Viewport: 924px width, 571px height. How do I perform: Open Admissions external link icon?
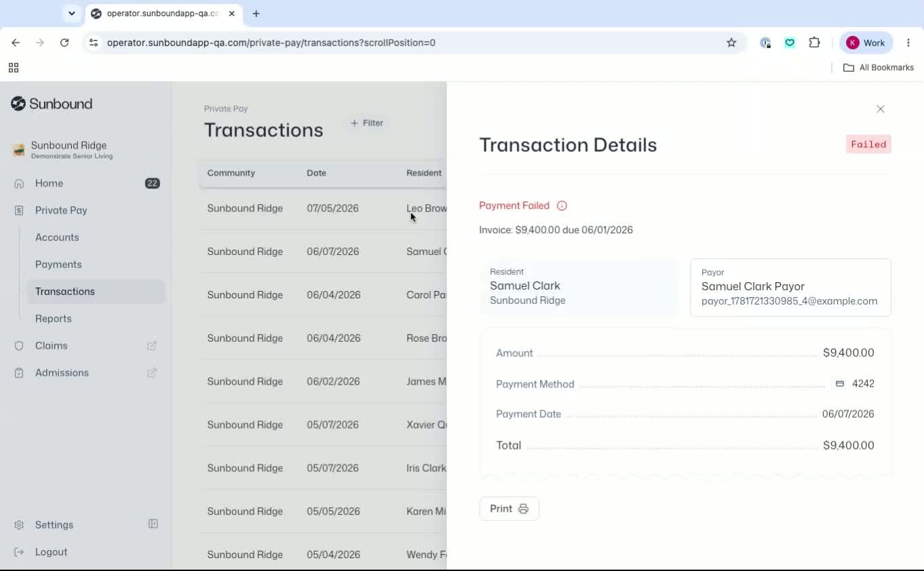coord(152,373)
